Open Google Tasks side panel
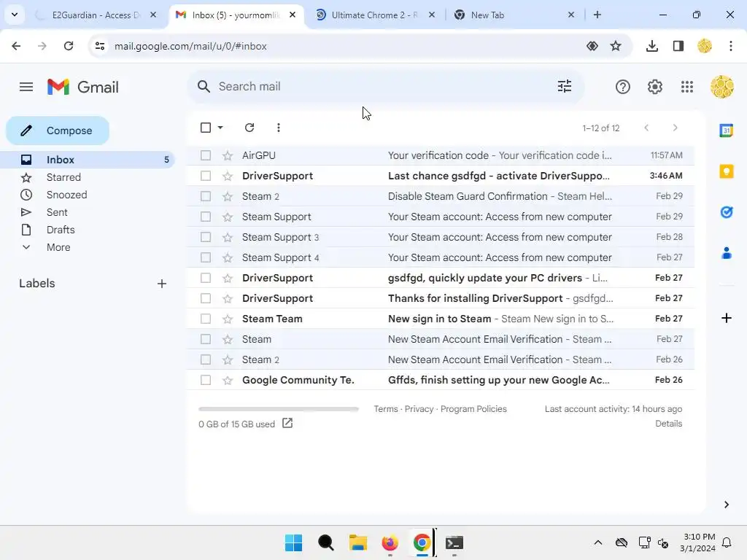Screen dimensions: 747x560 (726, 212)
